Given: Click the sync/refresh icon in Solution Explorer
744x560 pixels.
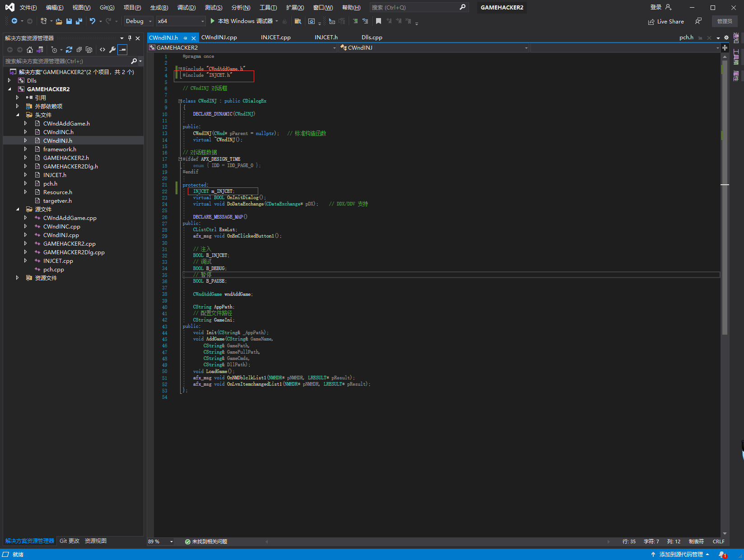Looking at the screenshot, I should (69, 50).
